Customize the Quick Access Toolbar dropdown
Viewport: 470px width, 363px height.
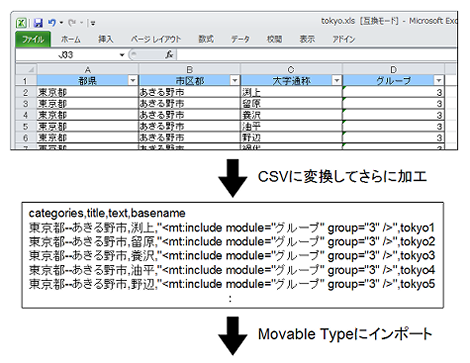coord(93,23)
